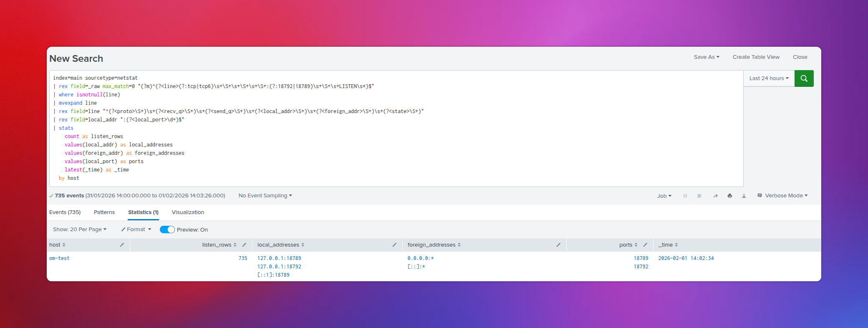Click the om-test host value
Image resolution: width=868 pixels, height=328 pixels.
click(x=59, y=258)
